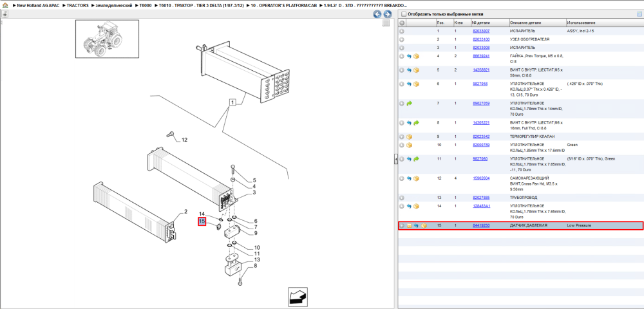This screenshot has height=309, width=644.
Task: Open New Holland AG APAC breadcrumb
Action: pos(38,5)
